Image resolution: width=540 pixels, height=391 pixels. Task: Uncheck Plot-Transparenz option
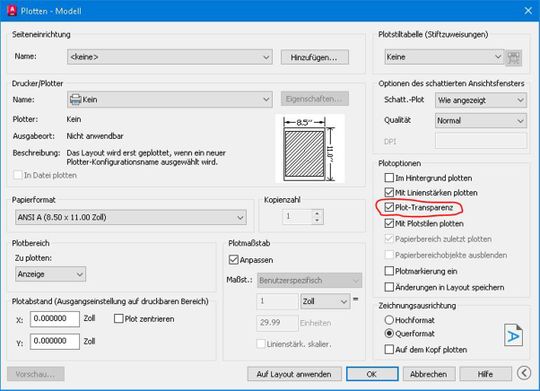pyautogui.click(x=389, y=207)
